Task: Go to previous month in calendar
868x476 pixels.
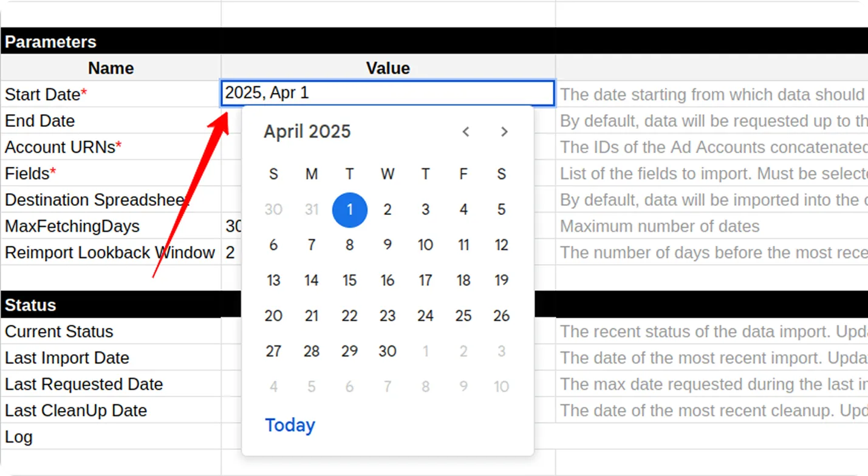Action: click(466, 132)
